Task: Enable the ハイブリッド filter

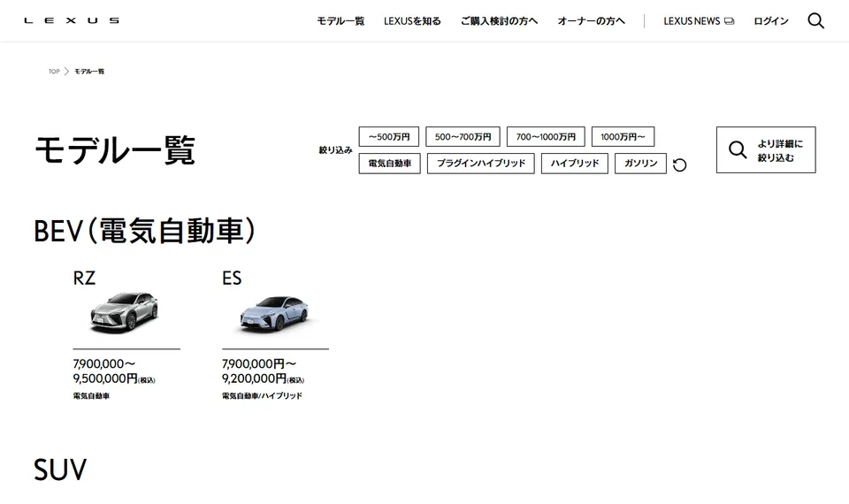Action: pyautogui.click(x=575, y=163)
